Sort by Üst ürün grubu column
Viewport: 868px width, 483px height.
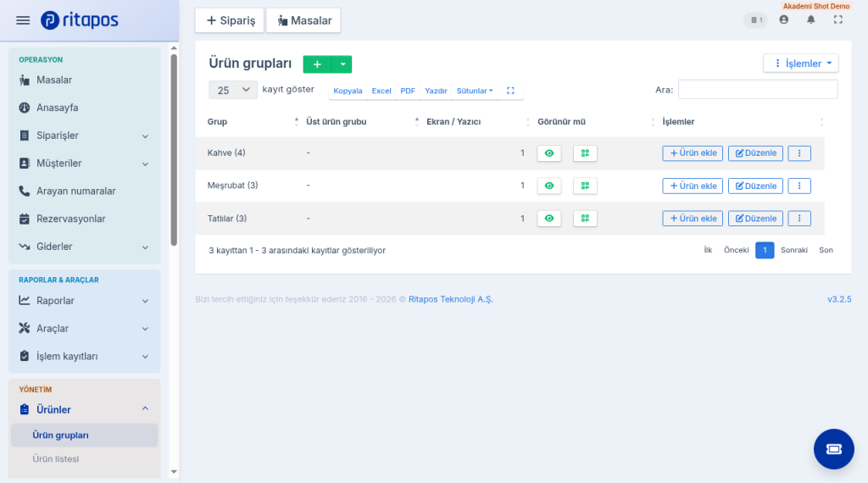[x=362, y=122]
